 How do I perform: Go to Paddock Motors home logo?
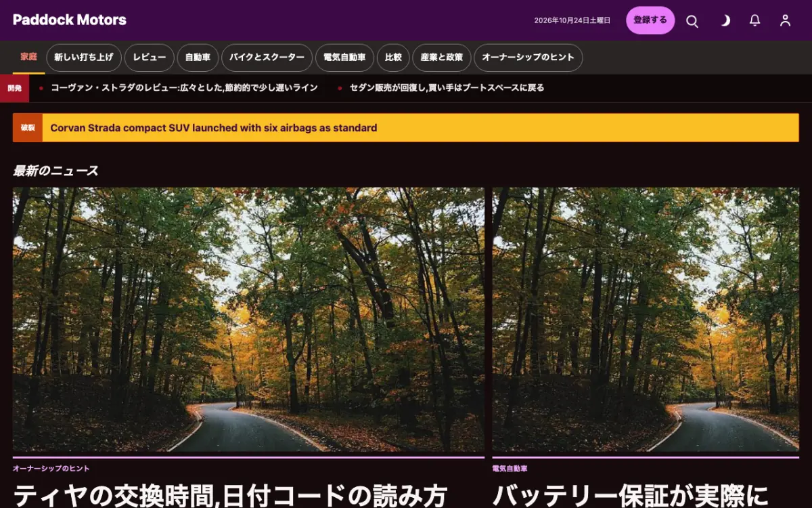coord(70,20)
